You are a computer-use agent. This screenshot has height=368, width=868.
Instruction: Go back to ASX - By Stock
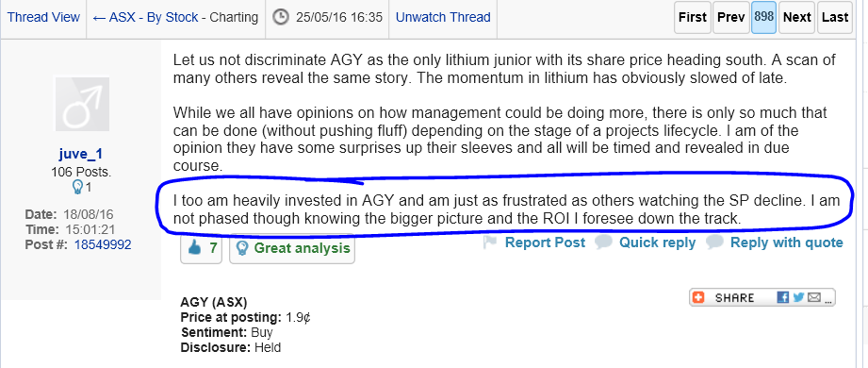145,18
